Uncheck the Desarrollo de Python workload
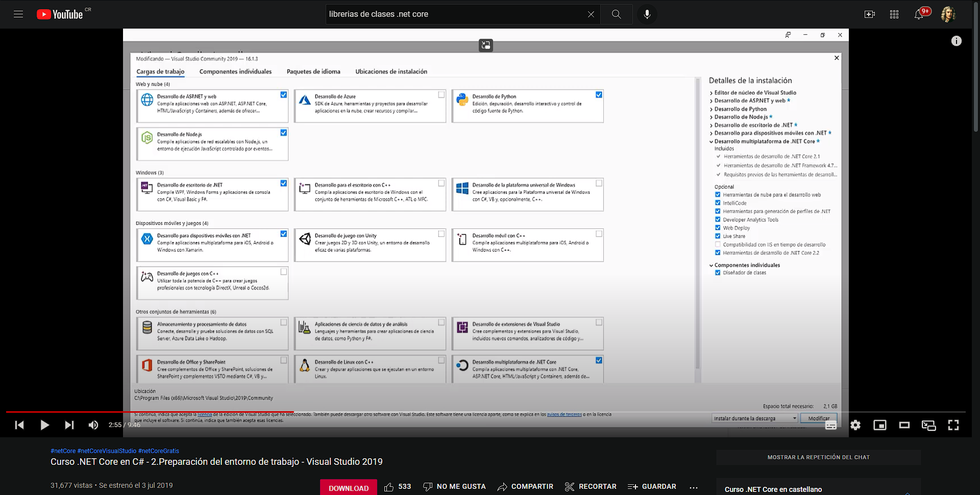The height and width of the screenshot is (495, 980). 599,95
